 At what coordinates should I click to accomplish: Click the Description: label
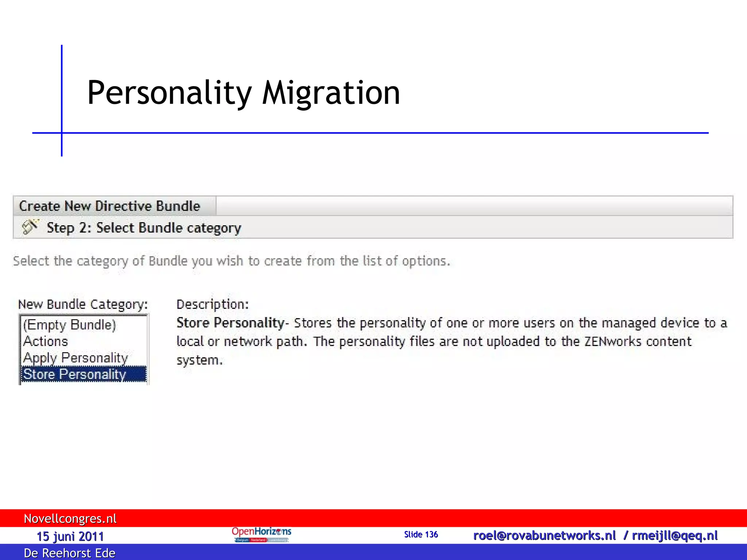pos(213,304)
